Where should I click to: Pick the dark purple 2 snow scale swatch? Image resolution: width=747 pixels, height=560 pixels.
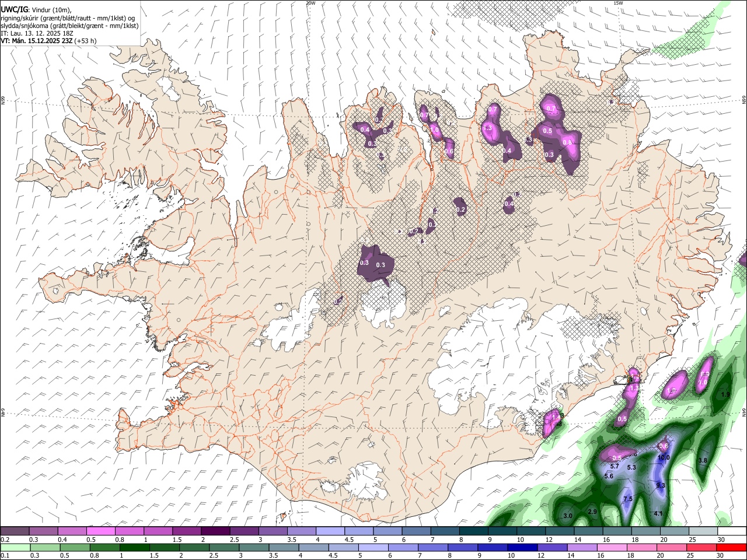point(215,531)
